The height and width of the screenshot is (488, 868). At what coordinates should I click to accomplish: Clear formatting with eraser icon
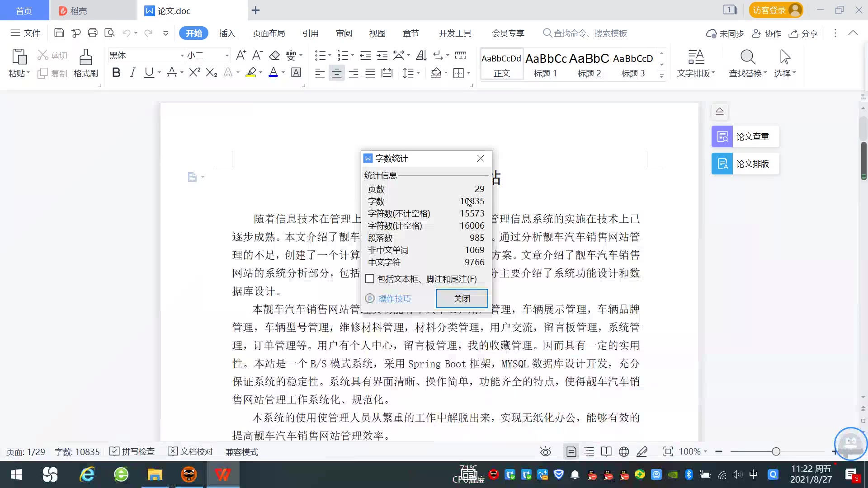point(274,55)
